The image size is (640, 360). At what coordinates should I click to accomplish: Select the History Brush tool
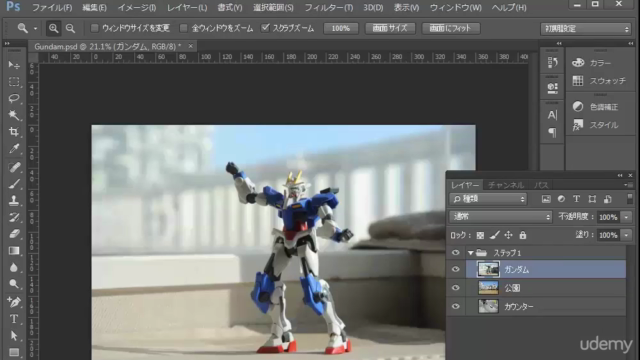point(14,217)
